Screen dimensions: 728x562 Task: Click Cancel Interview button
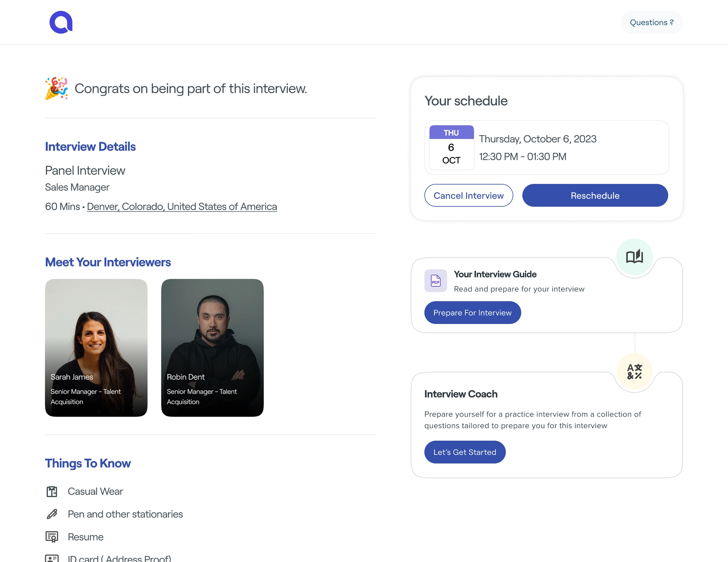point(469,195)
